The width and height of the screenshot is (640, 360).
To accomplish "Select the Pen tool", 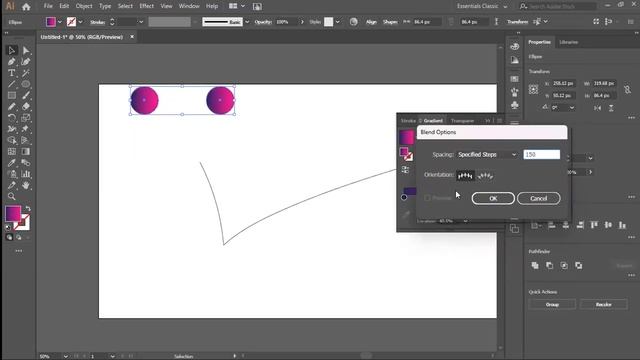I will point(11,62).
